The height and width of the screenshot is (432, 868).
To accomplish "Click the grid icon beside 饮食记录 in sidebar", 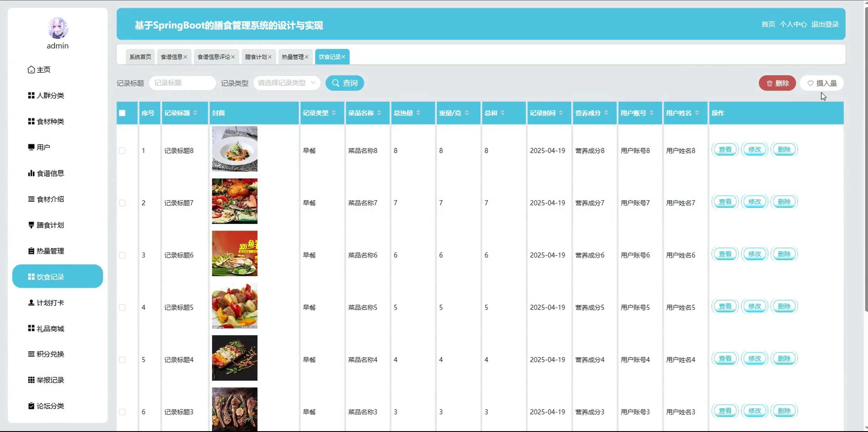I will pyautogui.click(x=31, y=276).
